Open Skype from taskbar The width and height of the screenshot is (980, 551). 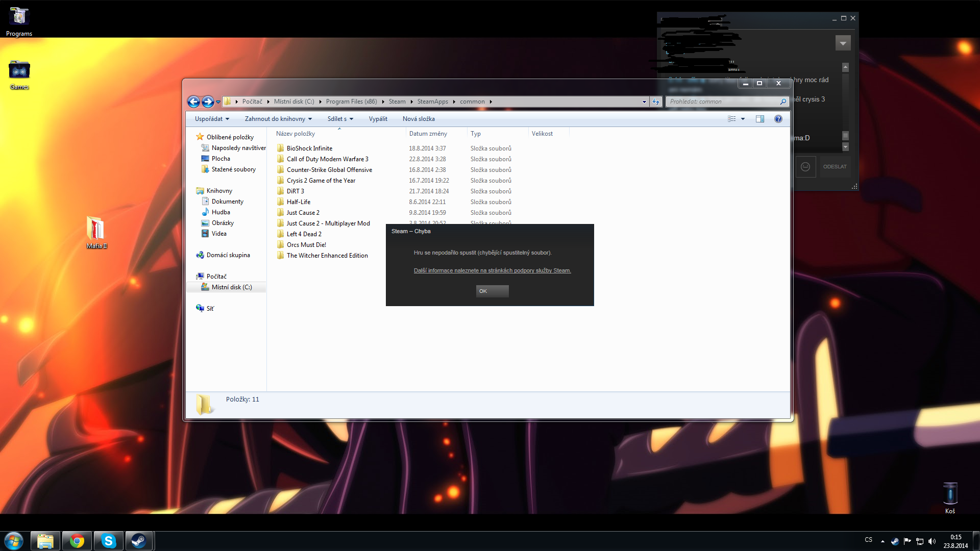109,541
